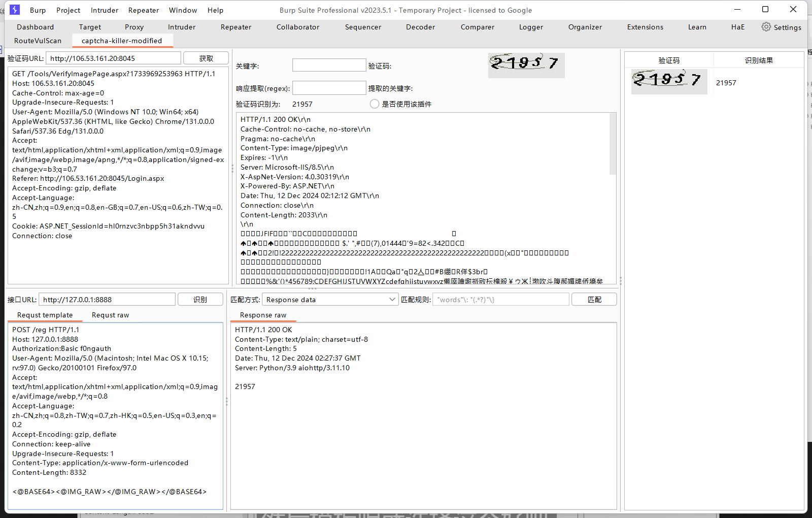The image size is (812, 518).
Task: Switch to the Comparer tab
Action: click(477, 27)
